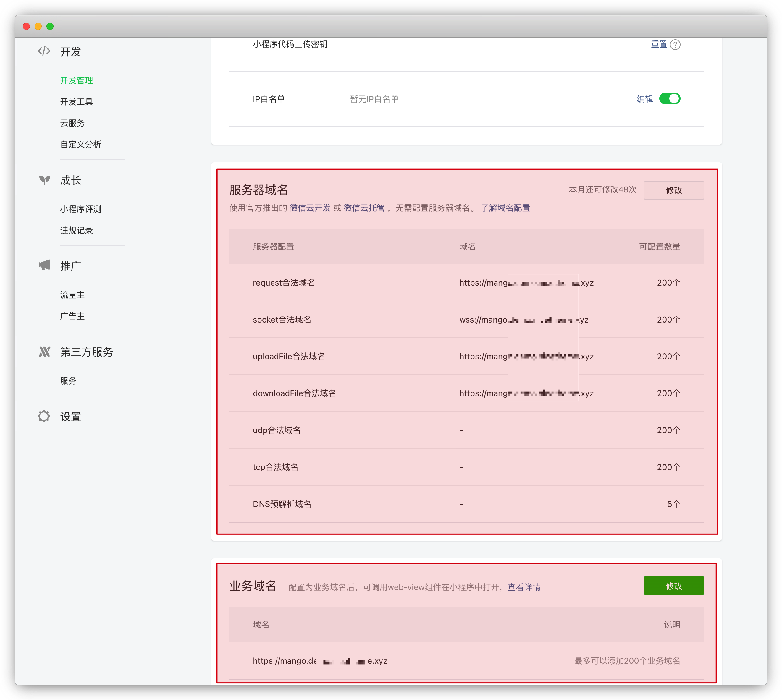Click the 设置 gear icon
The image size is (782, 700).
tap(44, 416)
